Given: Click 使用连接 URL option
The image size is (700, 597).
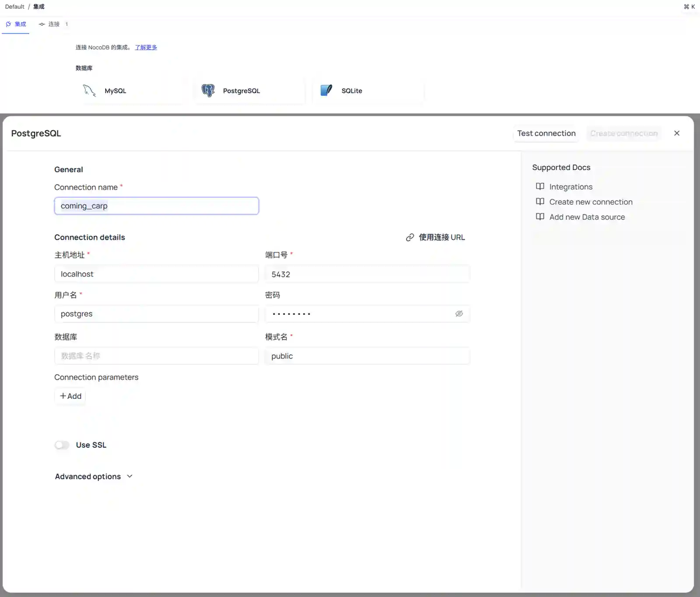Looking at the screenshot, I should (435, 237).
